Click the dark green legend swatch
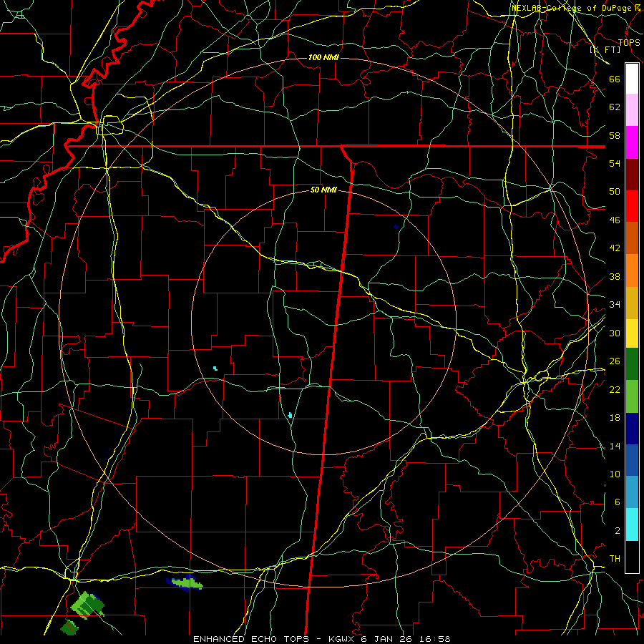Screen dimensions: 644x644 coord(632,364)
